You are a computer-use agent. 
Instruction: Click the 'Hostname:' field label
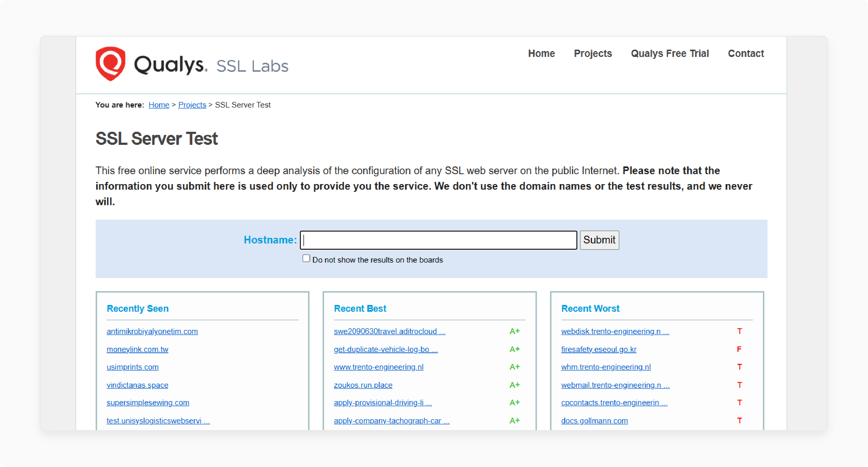(x=270, y=240)
